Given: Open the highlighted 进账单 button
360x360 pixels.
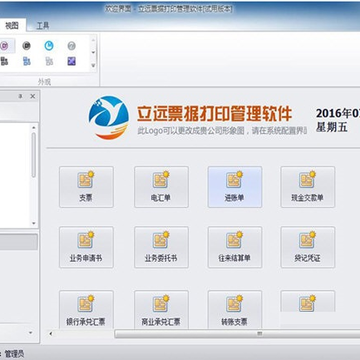Looking at the screenshot, I should point(235,187).
